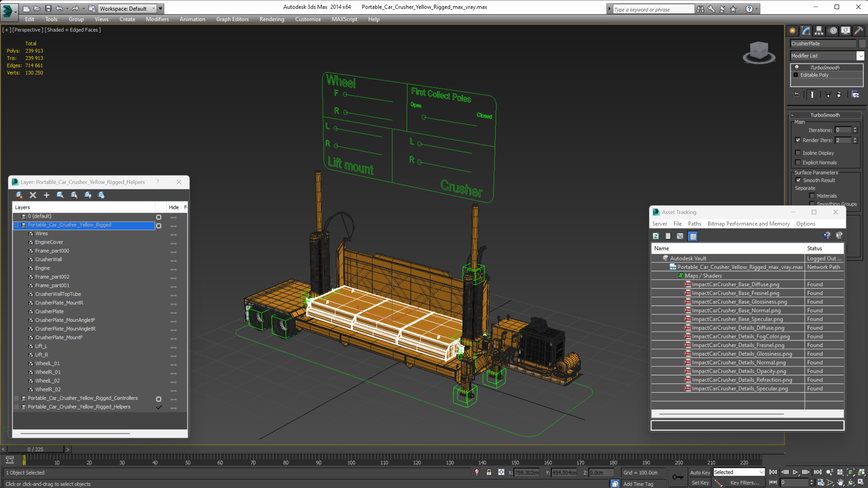The image size is (868, 488).
Task: Expand the Editable Poly sub-objects
Action: [796, 75]
